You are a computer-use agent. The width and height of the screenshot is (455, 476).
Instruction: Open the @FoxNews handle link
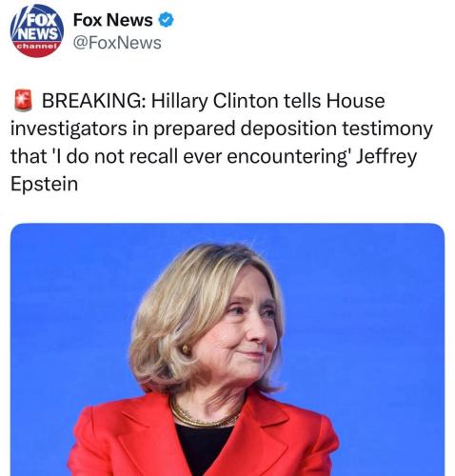[x=117, y=43]
